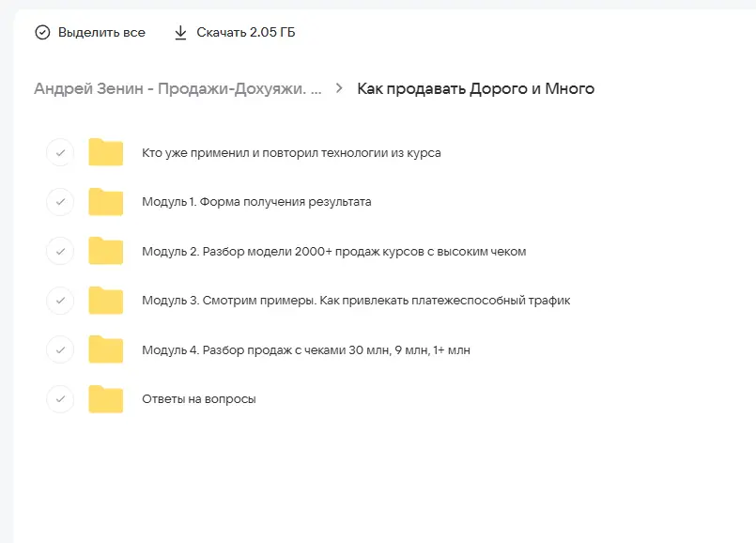Mark the checkbox for Модуль 2 folder
The height and width of the screenshot is (543, 756).
60,251
